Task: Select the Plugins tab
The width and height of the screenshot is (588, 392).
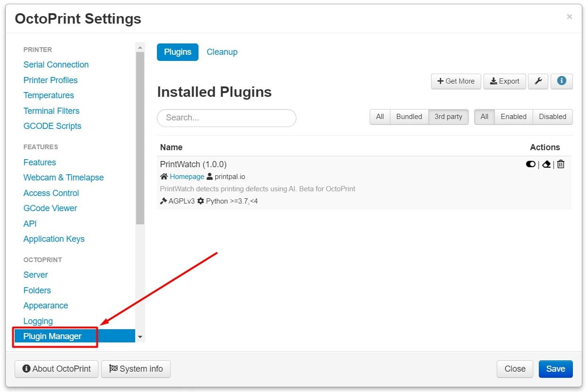Action: tap(178, 52)
